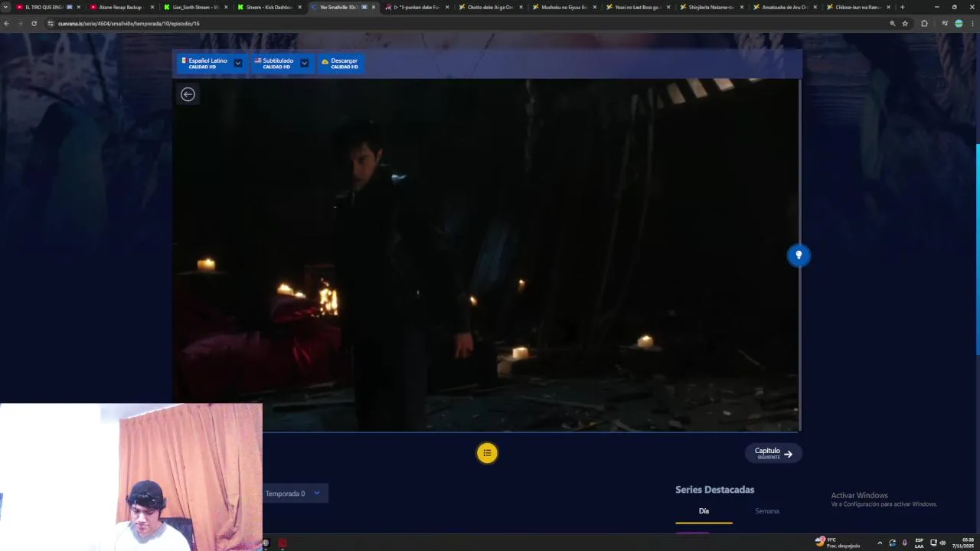The height and width of the screenshot is (551, 980).
Task: Switch to Shinjiteita Nakama tab
Action: [710, 7]
